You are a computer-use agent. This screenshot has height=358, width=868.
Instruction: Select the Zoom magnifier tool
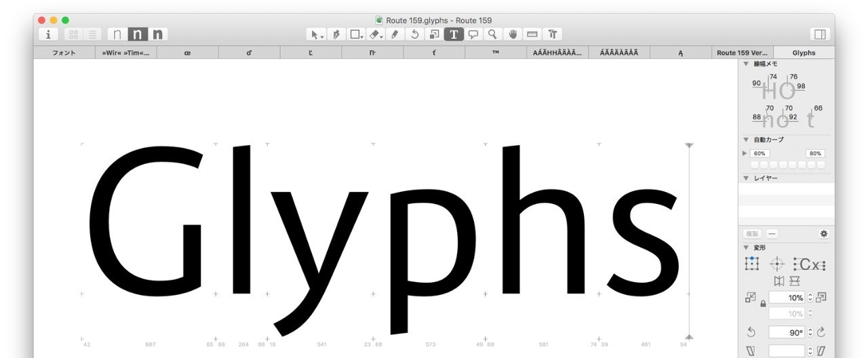coord(493,34)
